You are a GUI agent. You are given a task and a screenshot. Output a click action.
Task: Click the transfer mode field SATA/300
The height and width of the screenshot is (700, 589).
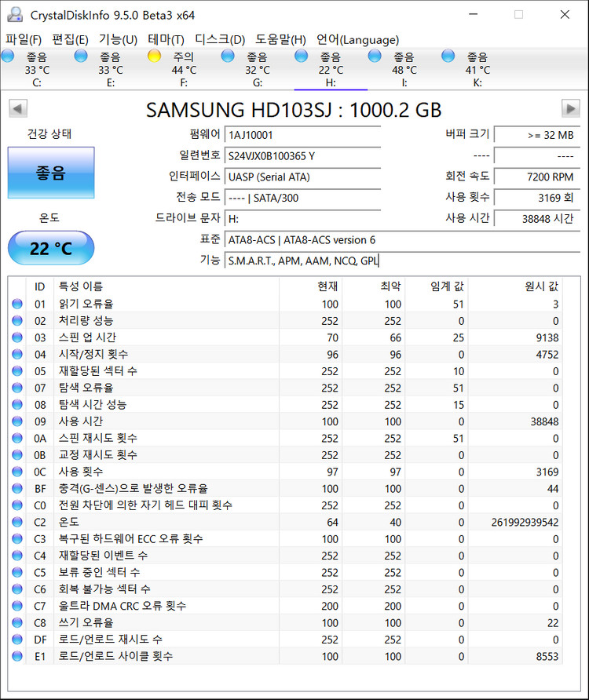[x=302, y=199]
